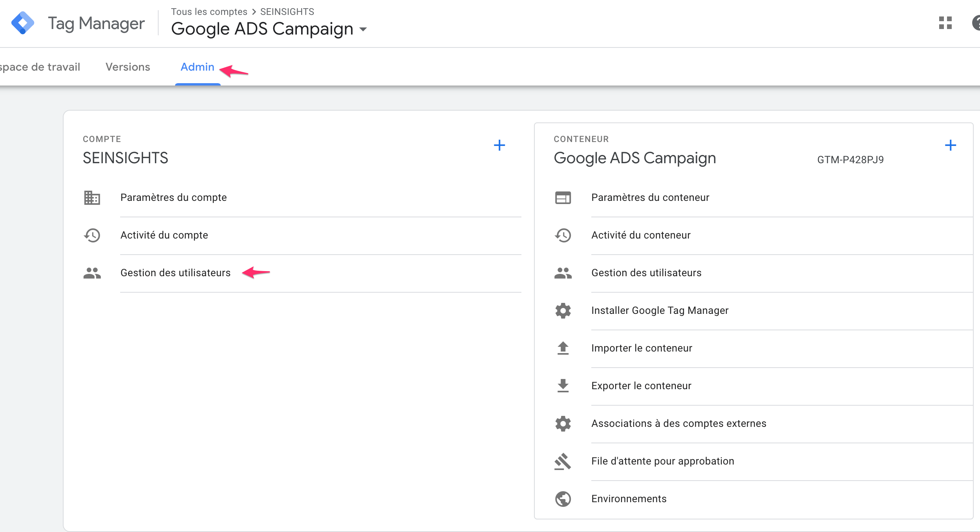Click the upload icon for Importer le conteneur
This screenshot has width=980, height=532.
(x=563, y=349)
